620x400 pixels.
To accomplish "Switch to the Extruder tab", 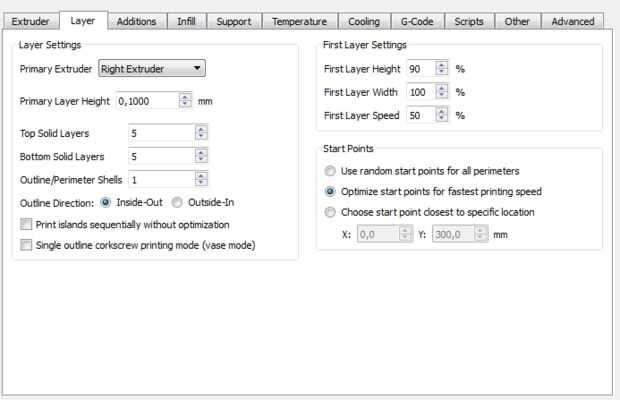I will click(30, 21).
